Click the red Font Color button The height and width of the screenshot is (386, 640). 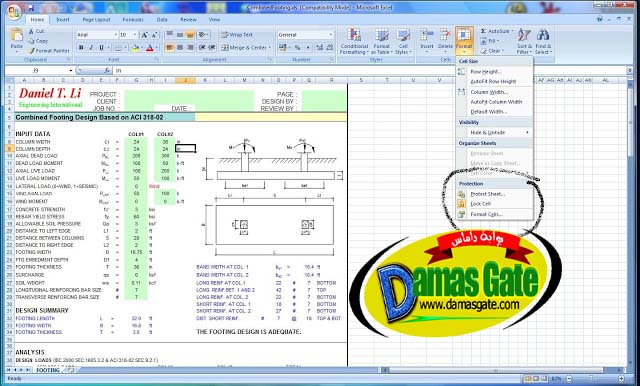pyautogui.click(x=150, y=48)
